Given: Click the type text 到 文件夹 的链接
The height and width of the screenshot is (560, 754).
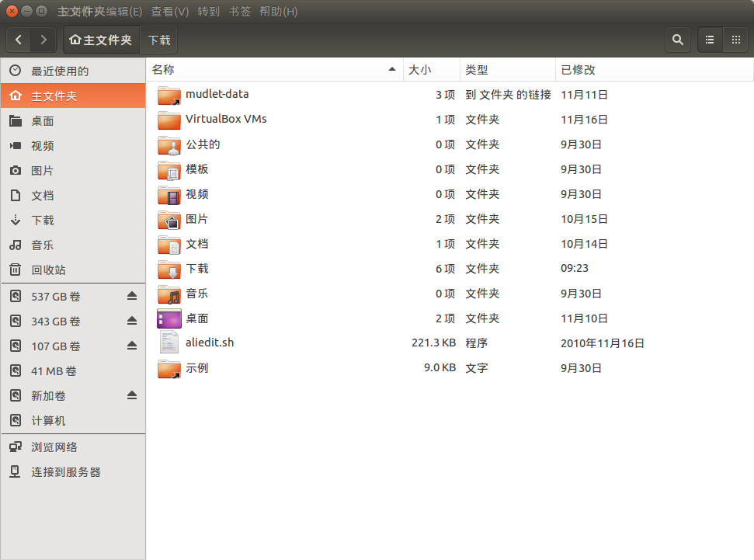Looking at the screenshot, I should 508,95.
